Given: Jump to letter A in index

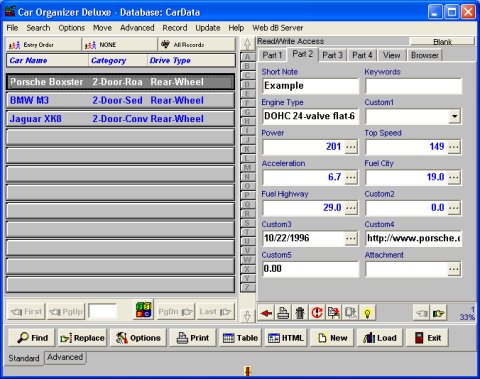Looking at the screenshot, I should pos(247,57).
